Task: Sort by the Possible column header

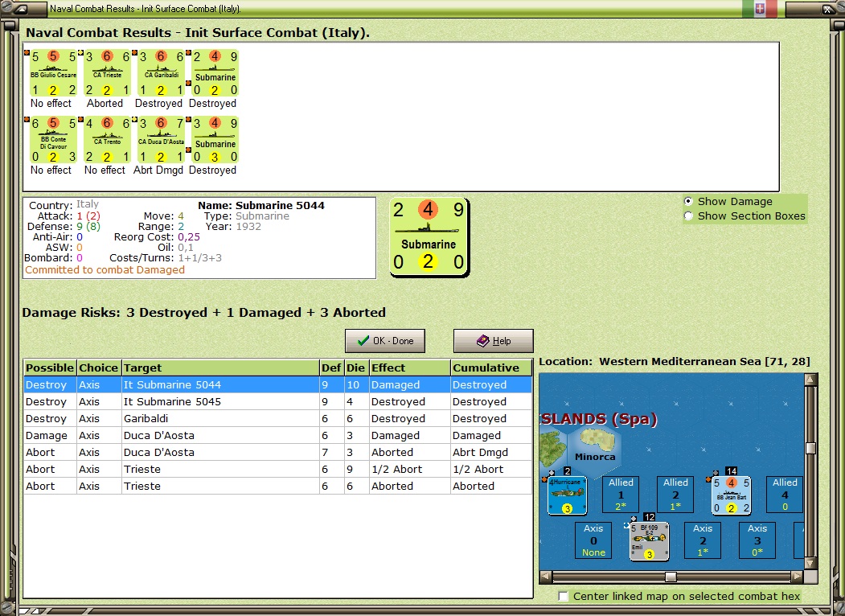Action: click(x=50, y=368)
